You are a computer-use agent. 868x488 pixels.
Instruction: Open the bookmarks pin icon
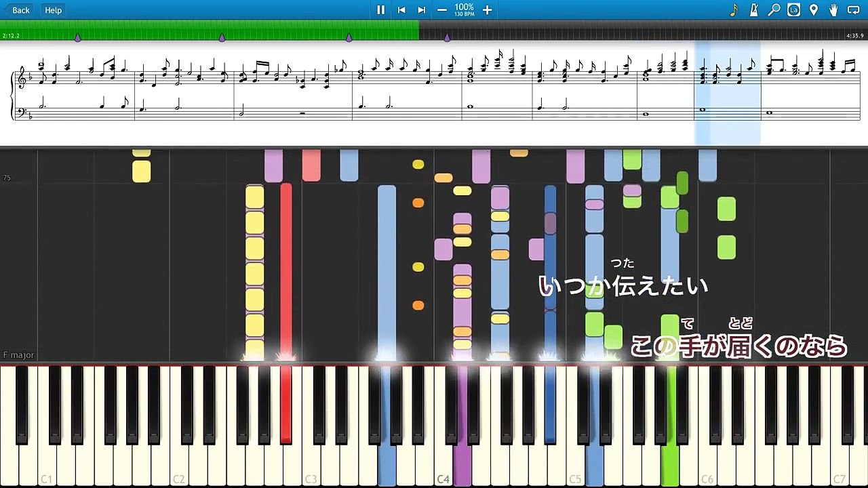point(814,9)
